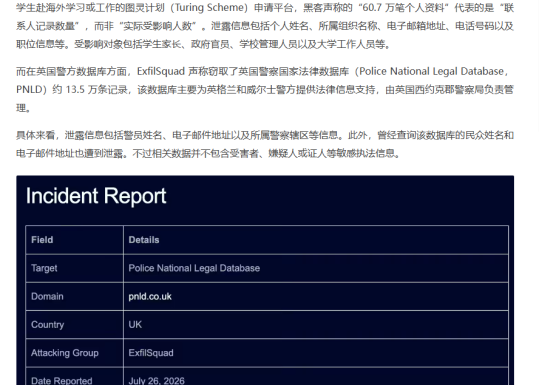The image size is (539, 385).
Task: Select the "Details" column header
Action: [316, 240]
